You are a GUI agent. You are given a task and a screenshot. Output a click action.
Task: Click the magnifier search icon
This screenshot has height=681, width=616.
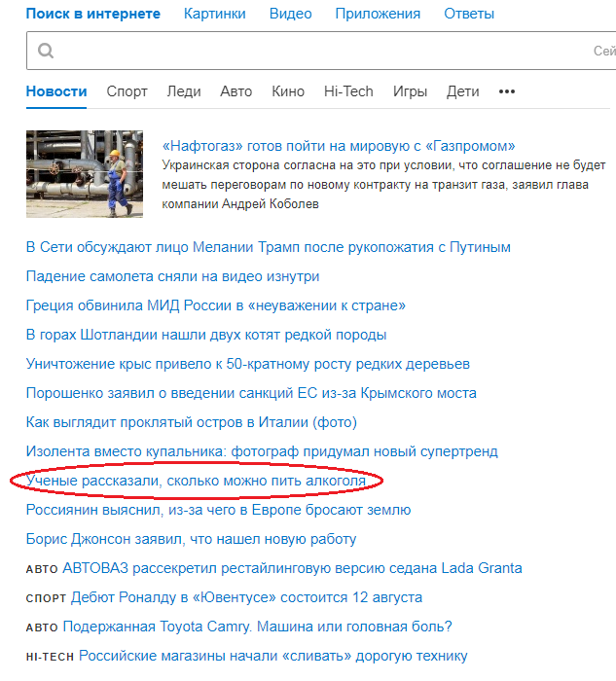click(46, 51)
